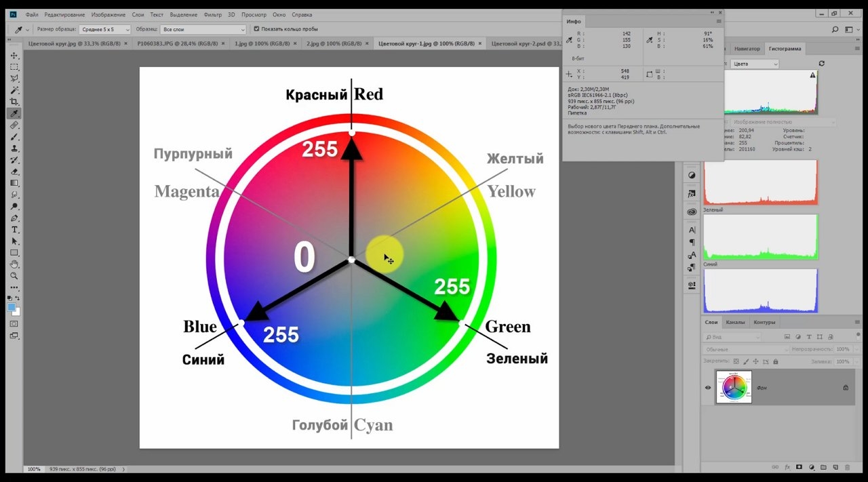Refresh the histogram with uncached refresh icon
868x482 pixels.
coord(822,63)
